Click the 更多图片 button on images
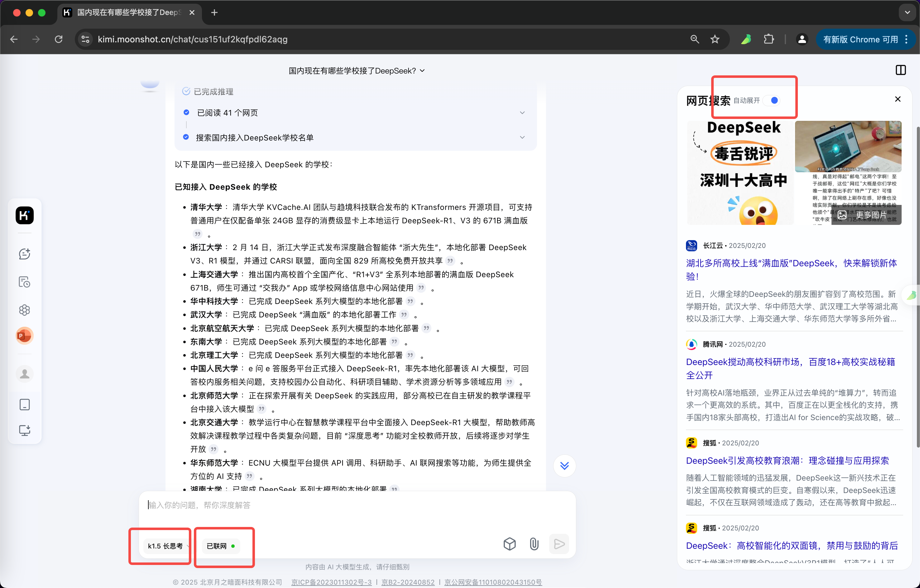The height and width of the screenshot is (588, 920). (x=866, y=215)
